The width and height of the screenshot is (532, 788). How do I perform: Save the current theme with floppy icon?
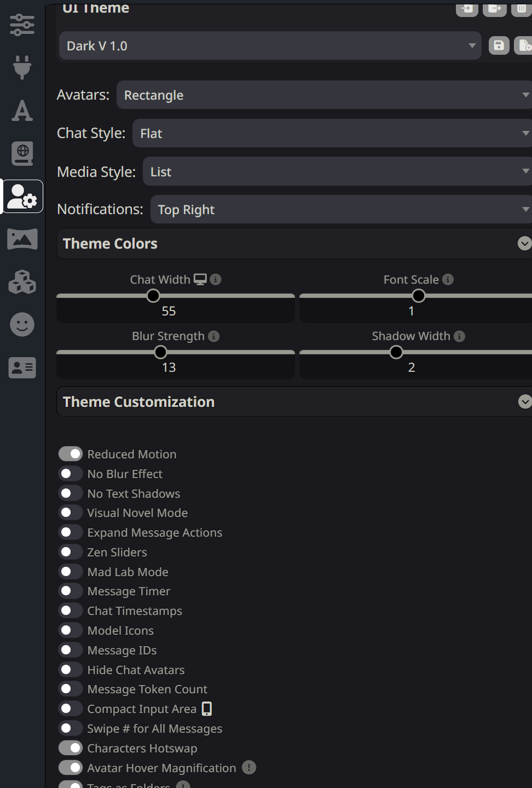point(499,45)
